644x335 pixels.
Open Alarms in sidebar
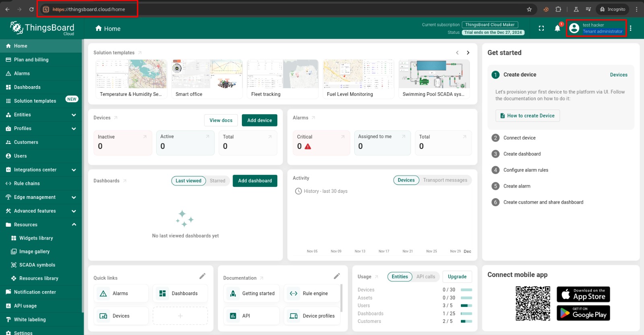41,73
